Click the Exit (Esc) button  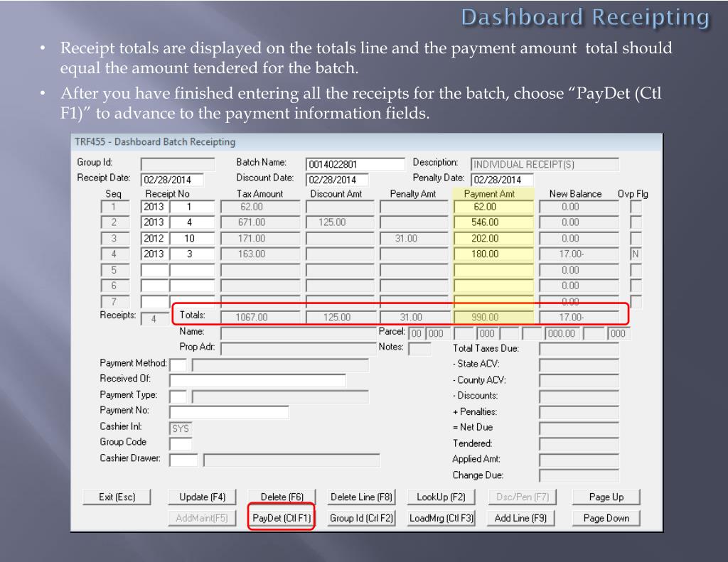117,497
